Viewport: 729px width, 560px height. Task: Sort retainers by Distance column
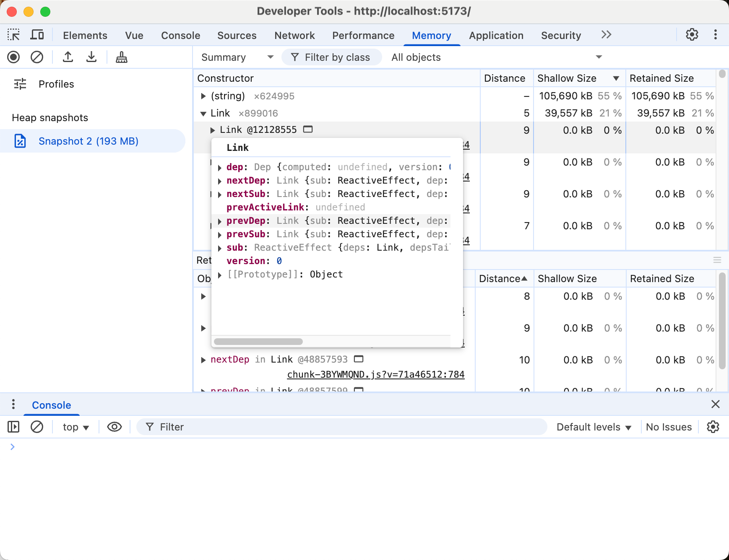[504, 279]
